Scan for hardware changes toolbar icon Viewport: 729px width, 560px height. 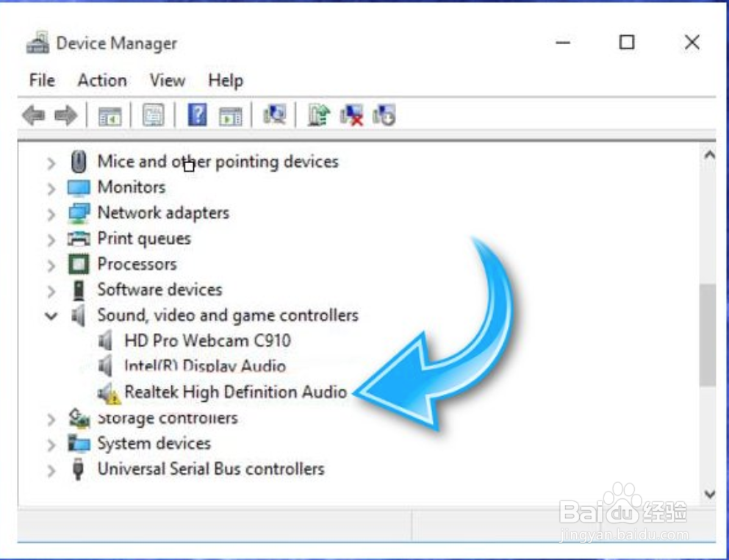[274, 115]
